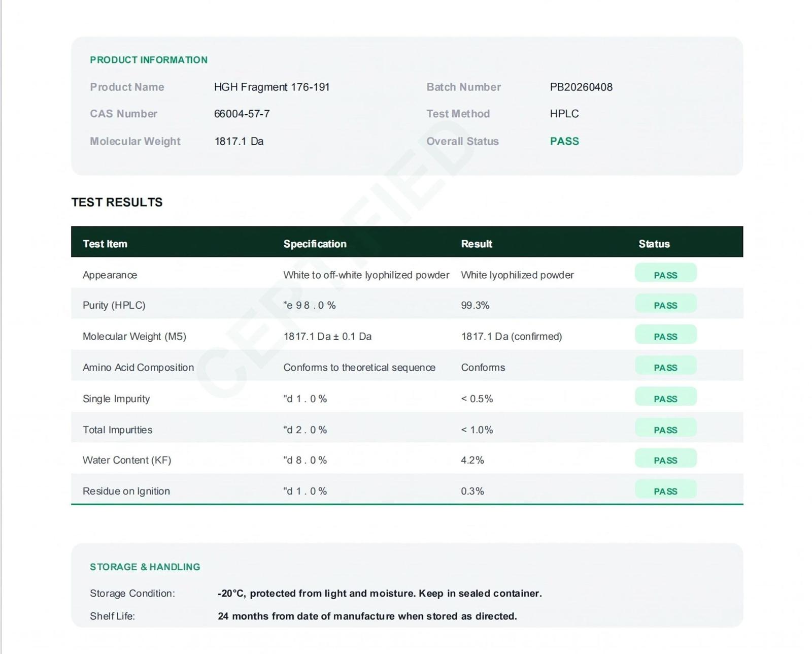This screenshot has height=654, width=812.
Task: Click the "Product Name" field label
Action: [x=127, y=87]
